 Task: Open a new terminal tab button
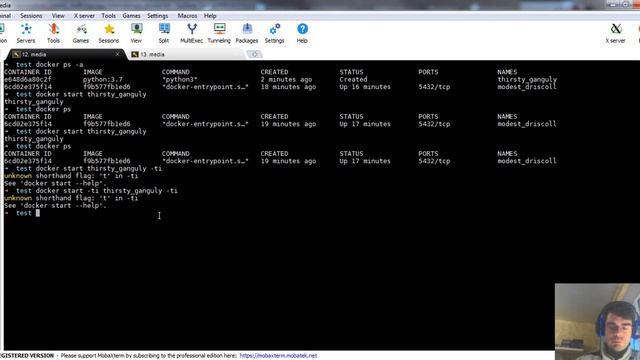tap(255, 54)
